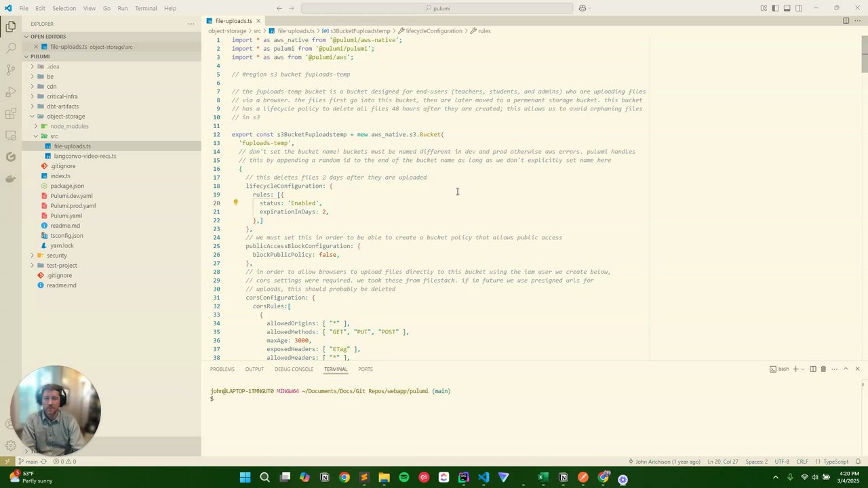The width and height of the screenshot is (868, 488).
Task: Open the weather widget showing 53°F
Action: pos(32,477)
